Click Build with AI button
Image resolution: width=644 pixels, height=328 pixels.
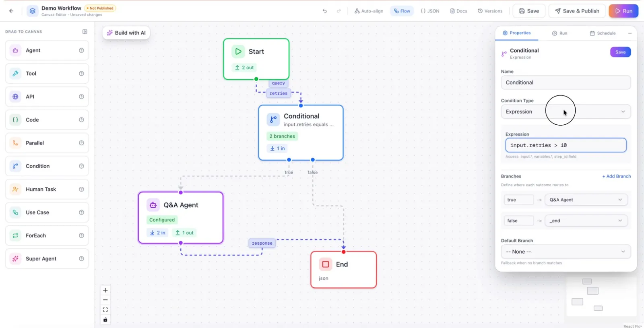(x=126, y=33)
